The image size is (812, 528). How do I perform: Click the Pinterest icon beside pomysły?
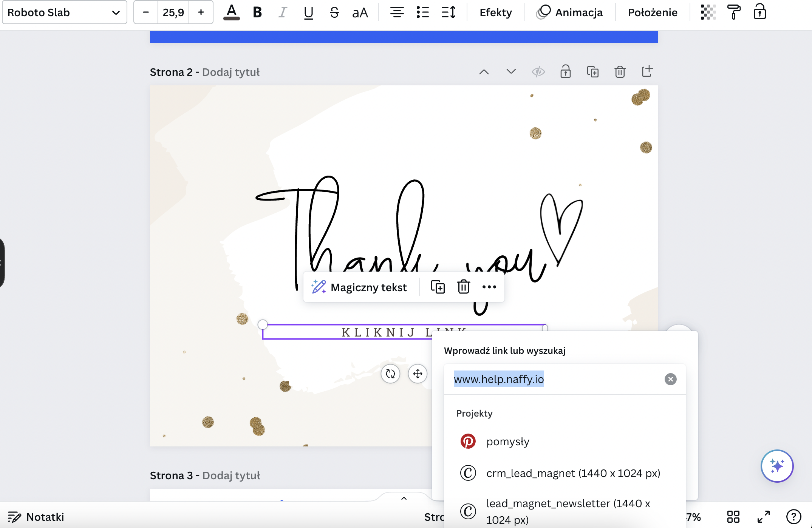[468, 442]
